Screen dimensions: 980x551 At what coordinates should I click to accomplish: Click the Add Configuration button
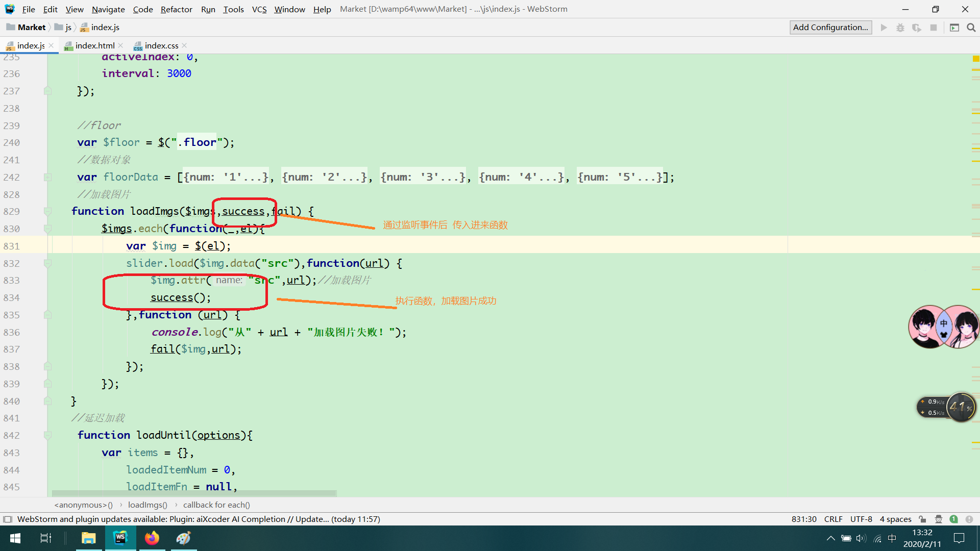point(830,28)
